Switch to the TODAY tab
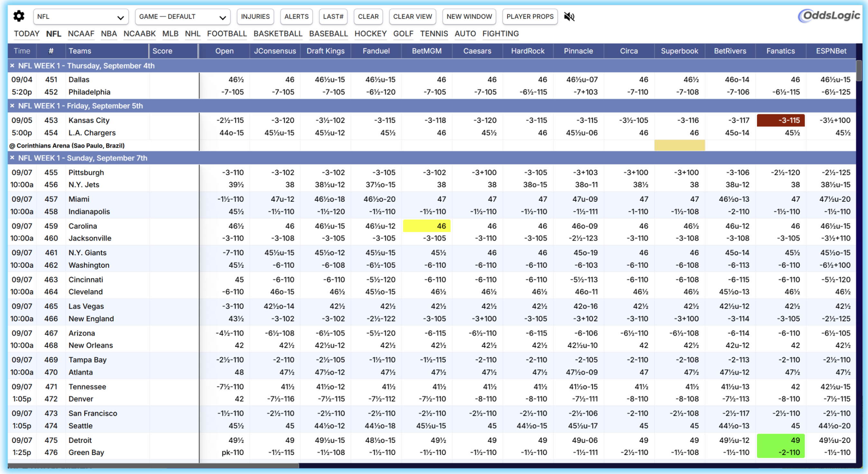868x474 pixels. [x=27, y=34]
